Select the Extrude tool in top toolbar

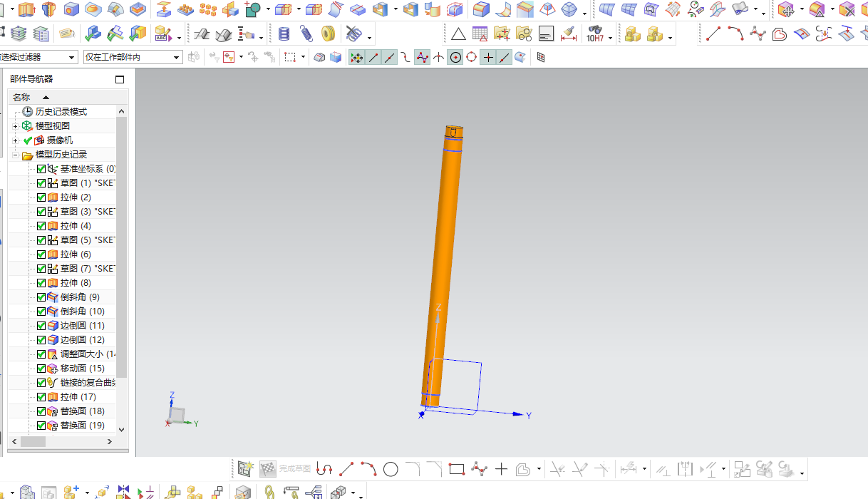click(x=26, y=9)
